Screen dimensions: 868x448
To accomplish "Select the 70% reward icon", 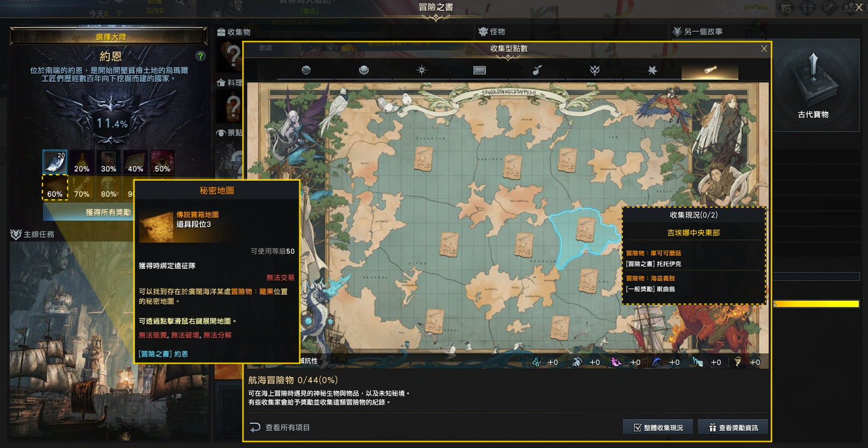I will tap(82, 187).
